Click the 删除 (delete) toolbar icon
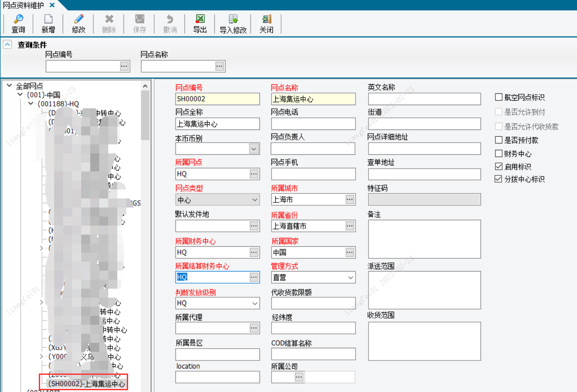 tap(109, 19)
